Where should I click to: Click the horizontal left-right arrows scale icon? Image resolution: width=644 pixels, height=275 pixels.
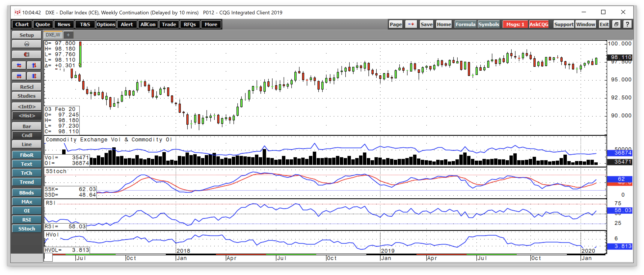pos(19,66)
